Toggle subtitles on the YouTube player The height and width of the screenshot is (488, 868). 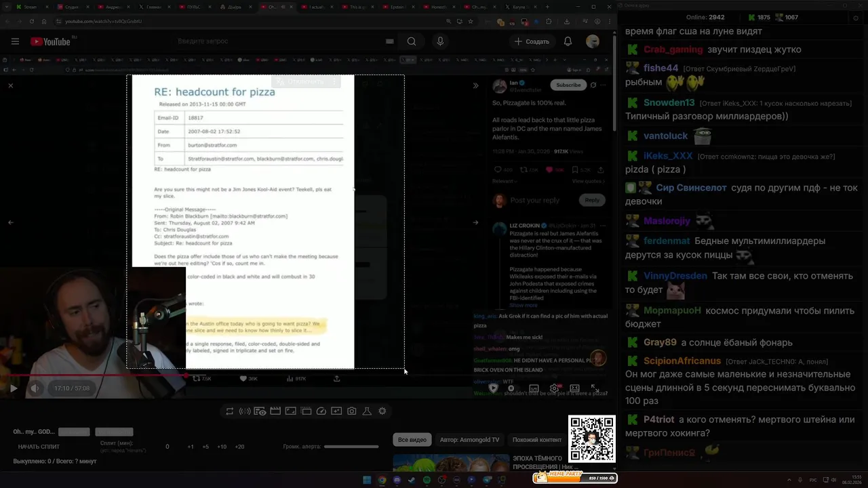[x=534, y=388]
